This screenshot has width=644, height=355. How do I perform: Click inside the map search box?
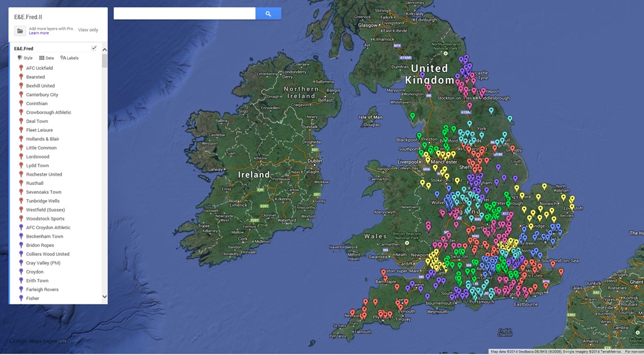click(x=184, y=13)
